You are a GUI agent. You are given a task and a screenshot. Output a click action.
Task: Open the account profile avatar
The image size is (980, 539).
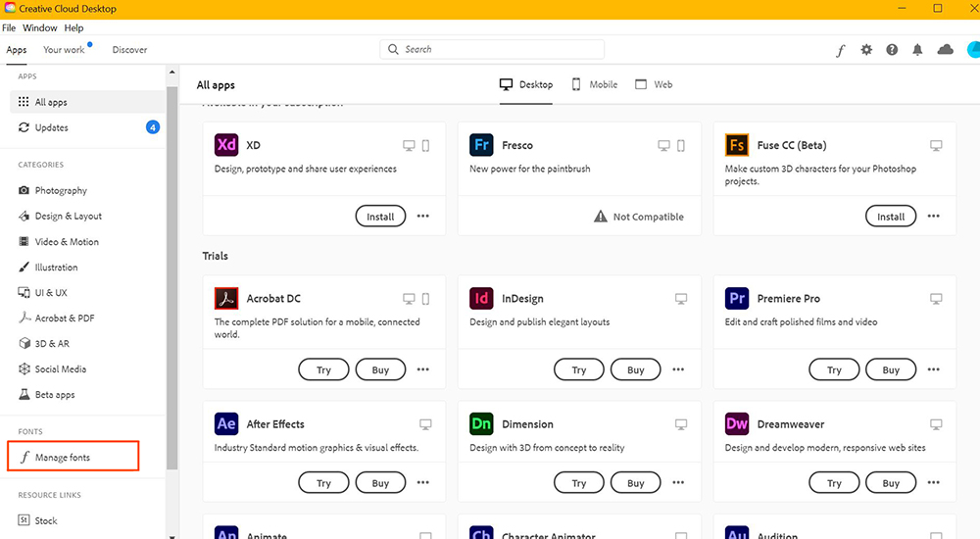pos(973,49)
